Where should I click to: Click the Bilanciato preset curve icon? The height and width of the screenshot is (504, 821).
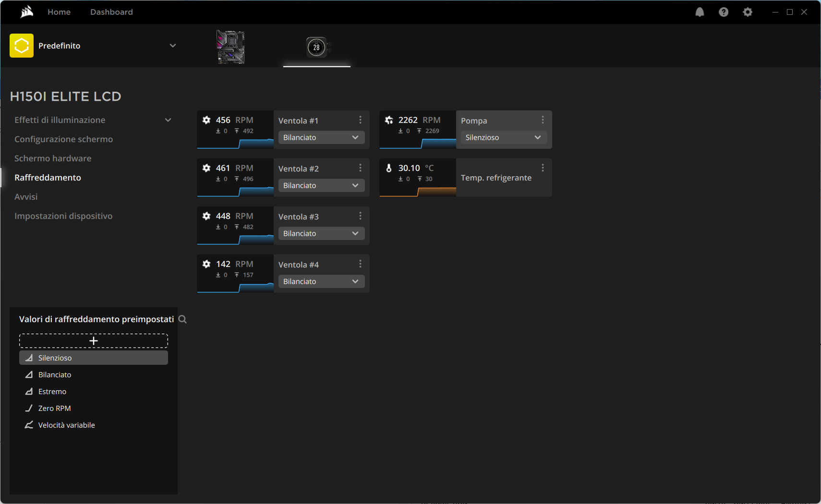pyautogui.click(x=29, y=374)
